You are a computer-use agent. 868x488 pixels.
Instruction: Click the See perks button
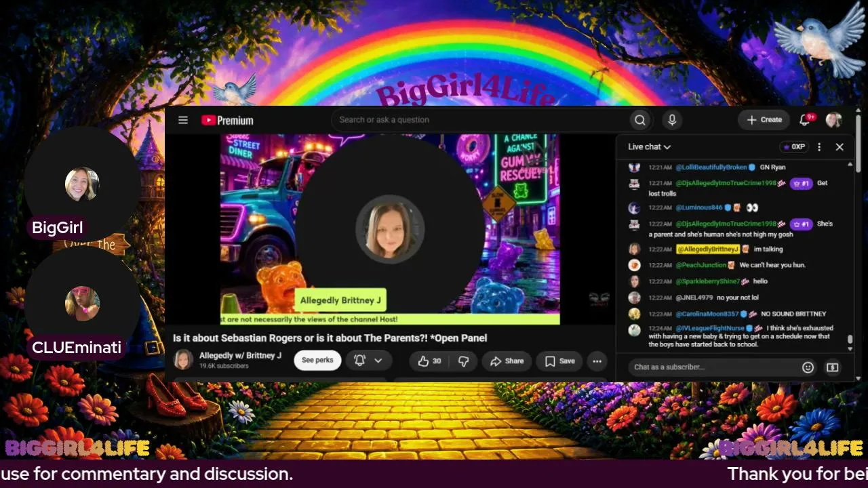[317, 361]
